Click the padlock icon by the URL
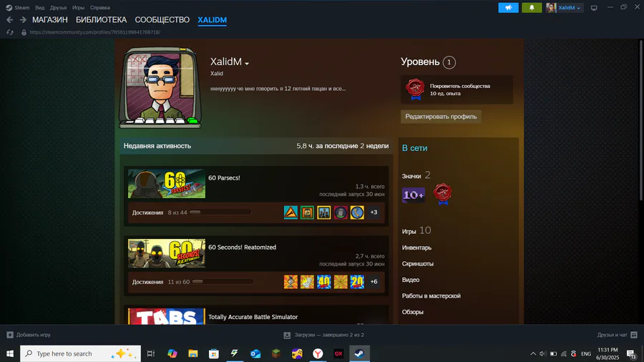The image size is (644, 362). click(x=24, y=32)
